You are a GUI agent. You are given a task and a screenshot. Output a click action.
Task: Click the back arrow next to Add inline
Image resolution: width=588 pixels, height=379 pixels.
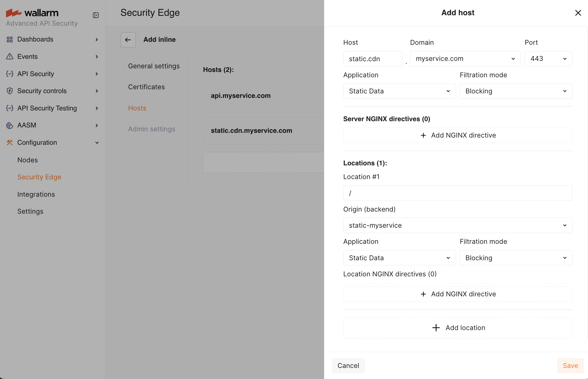[x=128, y=40]
